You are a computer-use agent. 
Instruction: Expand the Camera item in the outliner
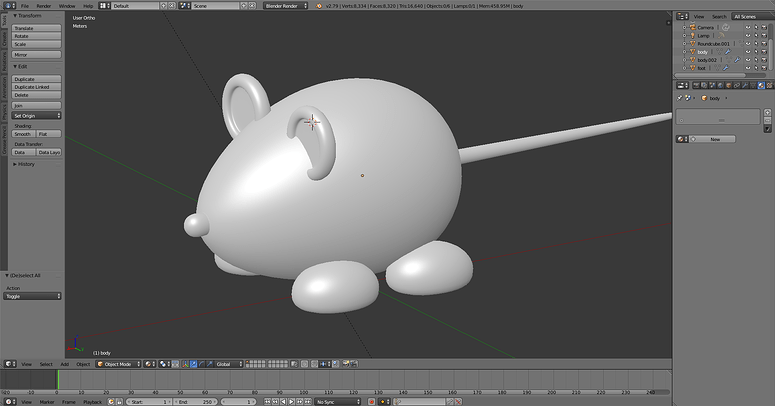click(685, 28)
